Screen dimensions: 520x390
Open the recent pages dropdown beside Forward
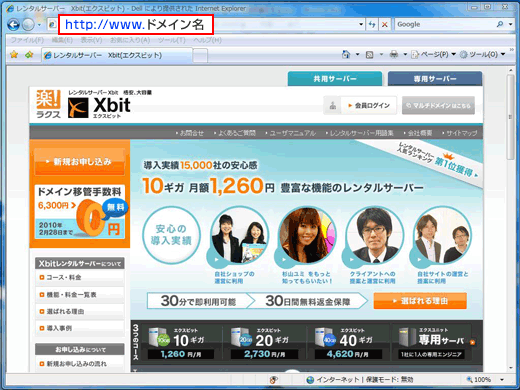[39, 25]
